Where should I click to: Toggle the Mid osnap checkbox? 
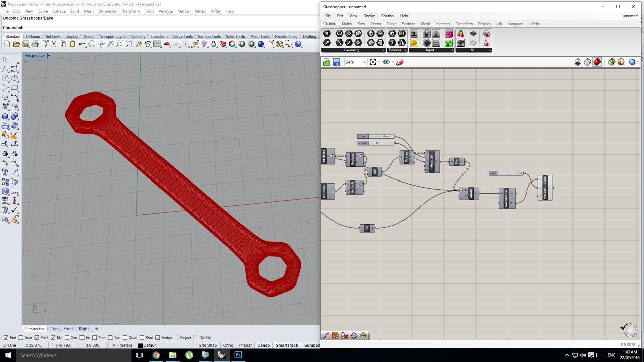53,338
